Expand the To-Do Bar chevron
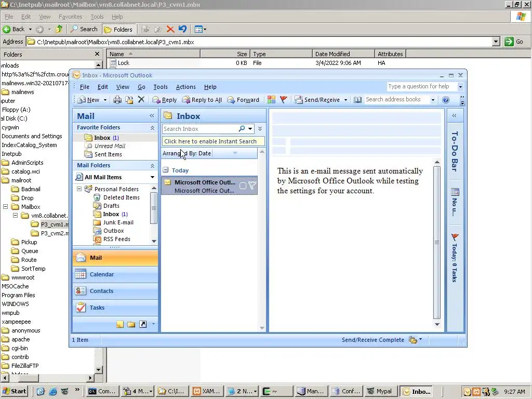532x399 pixels. 454,116
